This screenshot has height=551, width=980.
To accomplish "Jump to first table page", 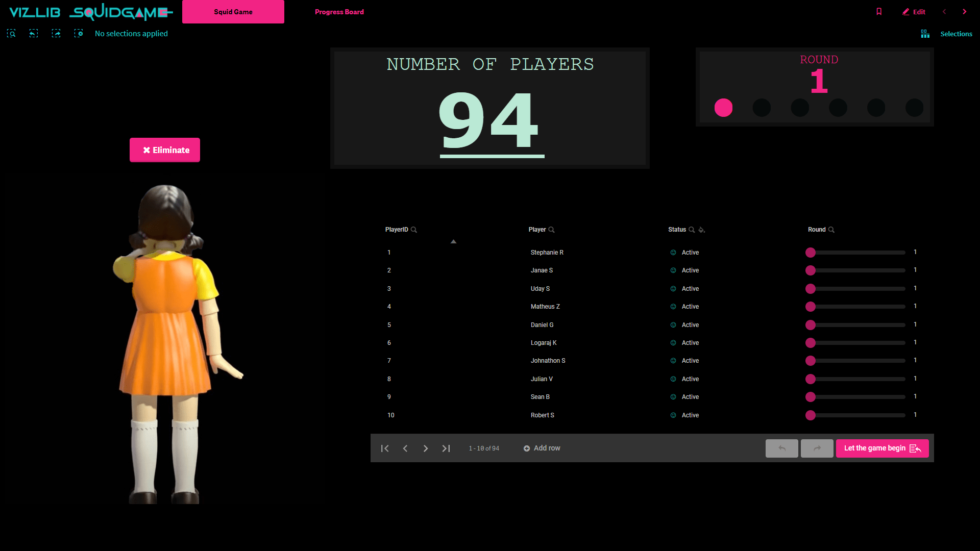I will pyautogui.click(x=385, y=448).
